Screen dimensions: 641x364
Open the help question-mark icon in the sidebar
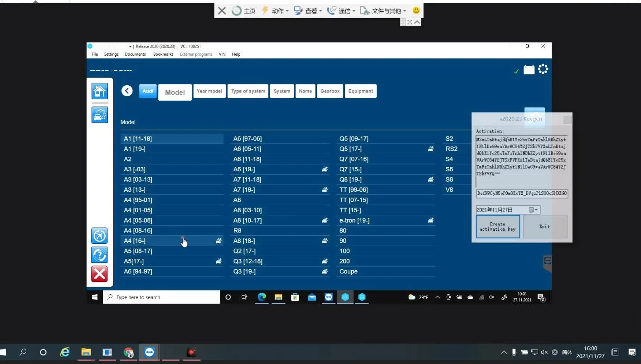(100, 255)
